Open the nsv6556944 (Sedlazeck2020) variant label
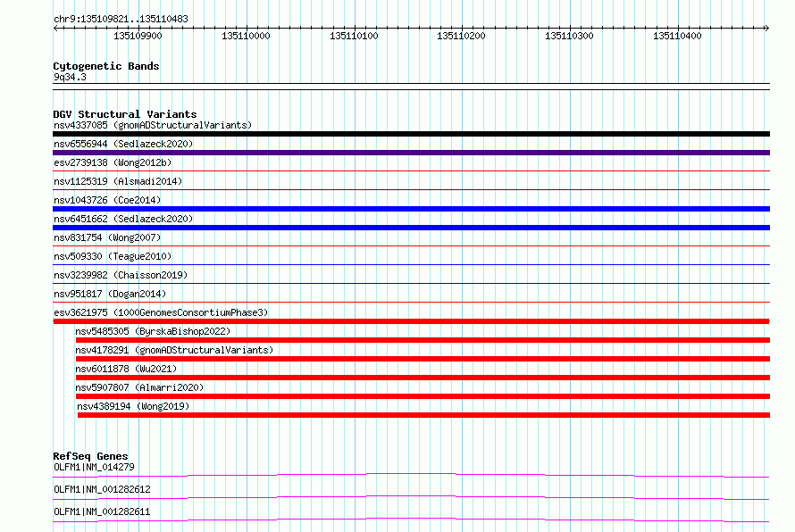 coord(123,144)
